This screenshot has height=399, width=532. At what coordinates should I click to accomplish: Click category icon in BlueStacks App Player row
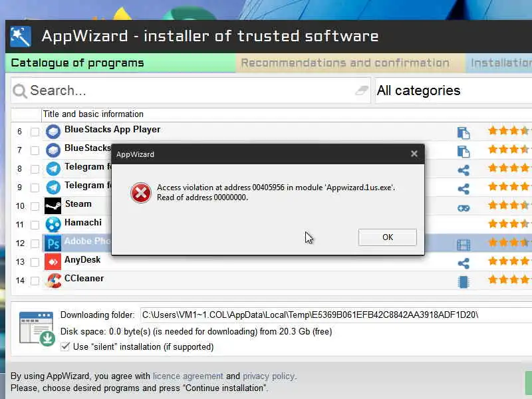(x=464, y=132)
